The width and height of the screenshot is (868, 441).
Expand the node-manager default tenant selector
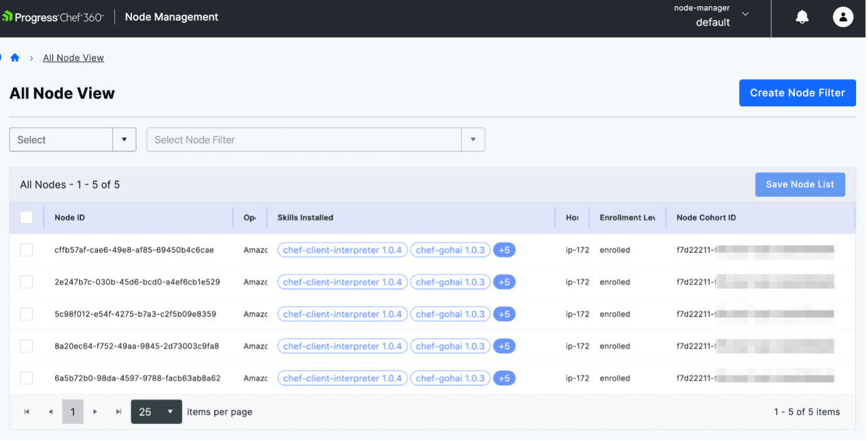coord(745,14)
